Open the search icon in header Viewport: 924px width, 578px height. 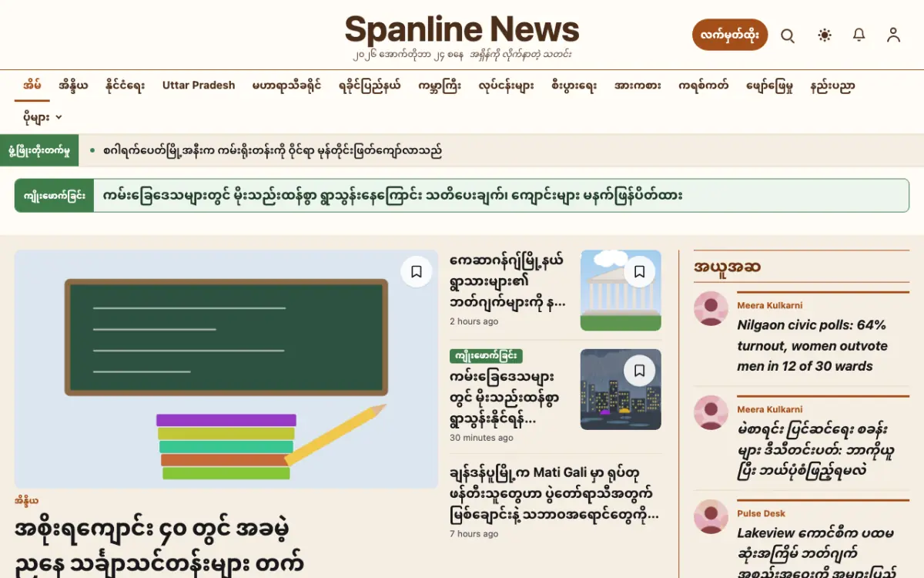[x=788, y=35]
